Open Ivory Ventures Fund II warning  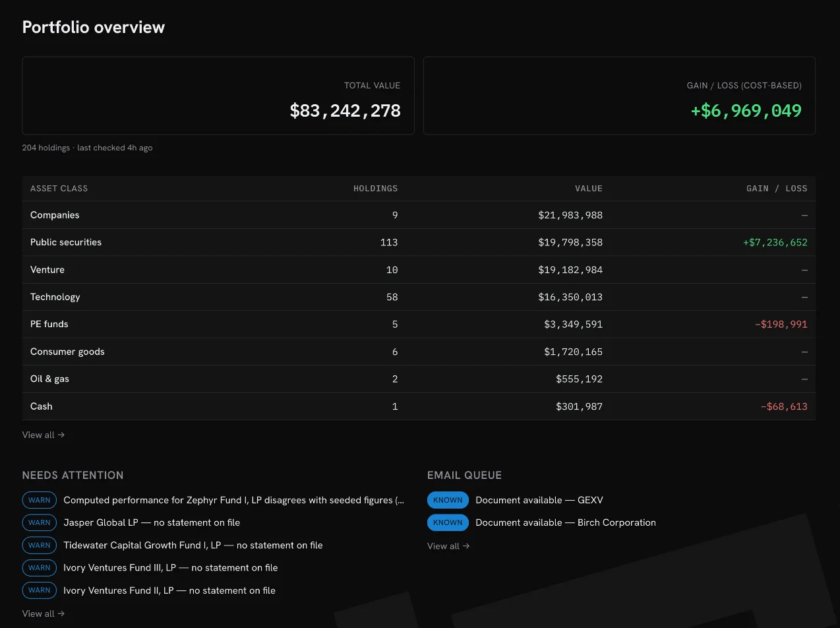click(x=169, y=590)
